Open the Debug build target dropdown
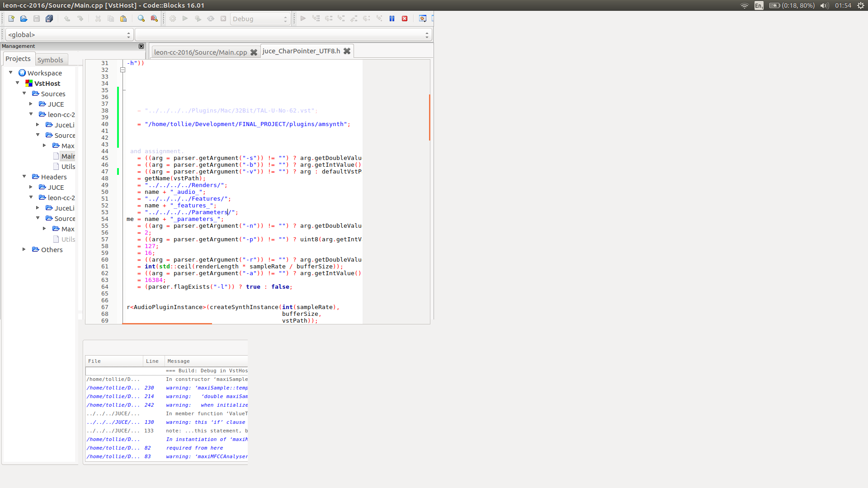Screen dimensions: 868x488 [260, 19]
